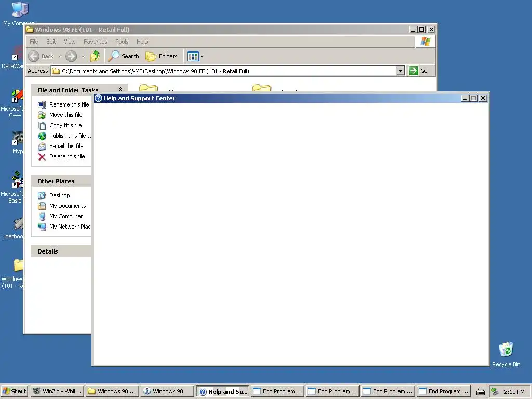532x399 pixels.
Task: Open the Tools menu
Action: (122, 42)
